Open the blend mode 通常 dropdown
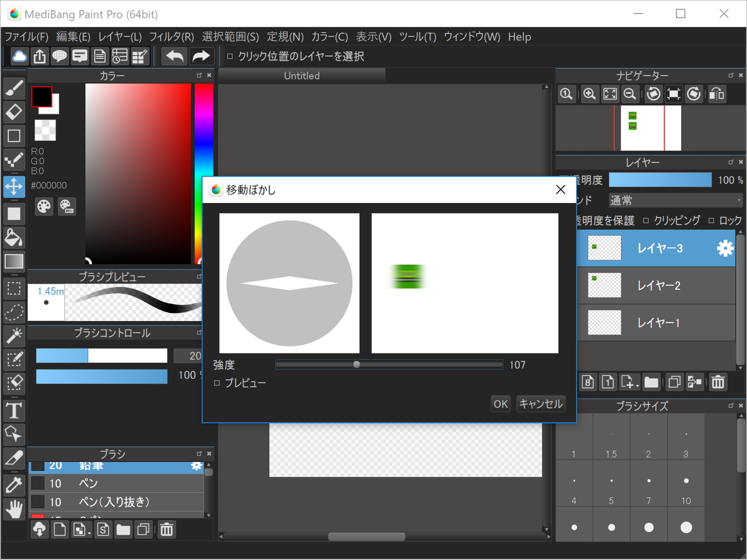The image size is (747, 560). pyautogui.click(x=675, y=201)
